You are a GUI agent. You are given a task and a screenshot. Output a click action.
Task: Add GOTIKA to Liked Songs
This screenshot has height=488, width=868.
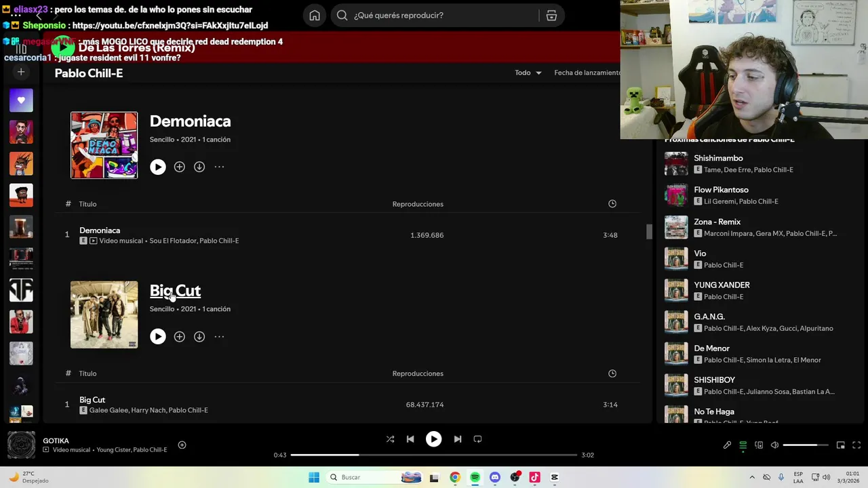tap(182, 445)
